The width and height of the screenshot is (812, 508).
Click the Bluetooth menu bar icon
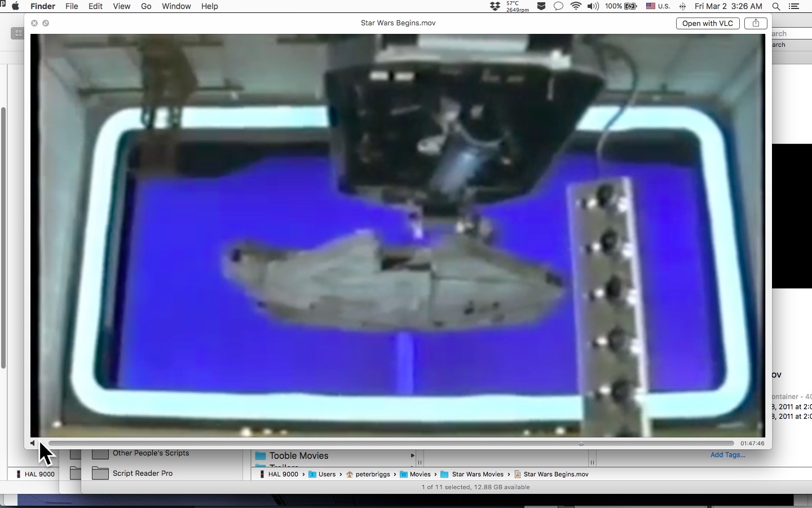tap(682, 6)
